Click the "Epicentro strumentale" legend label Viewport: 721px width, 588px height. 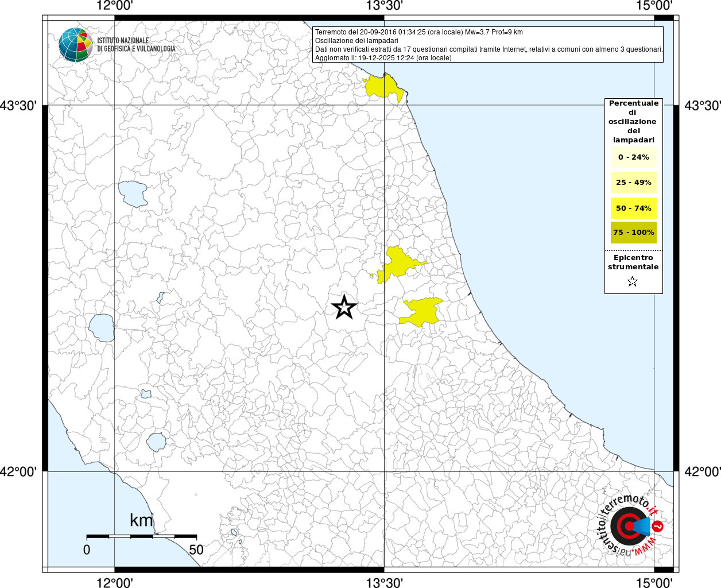tap(633, 262)
